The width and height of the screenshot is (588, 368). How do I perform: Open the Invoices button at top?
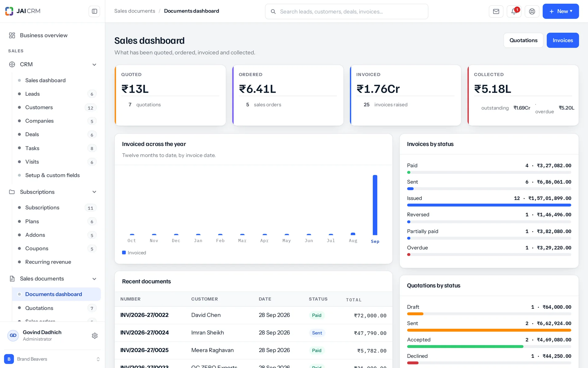pyautogui.click(x=563, y=40)
